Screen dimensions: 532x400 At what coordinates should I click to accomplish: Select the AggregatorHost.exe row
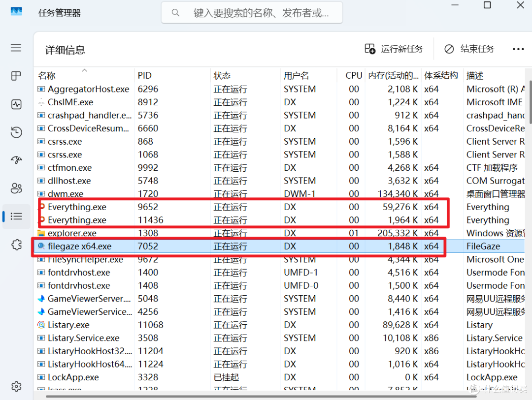click(280, 89)
